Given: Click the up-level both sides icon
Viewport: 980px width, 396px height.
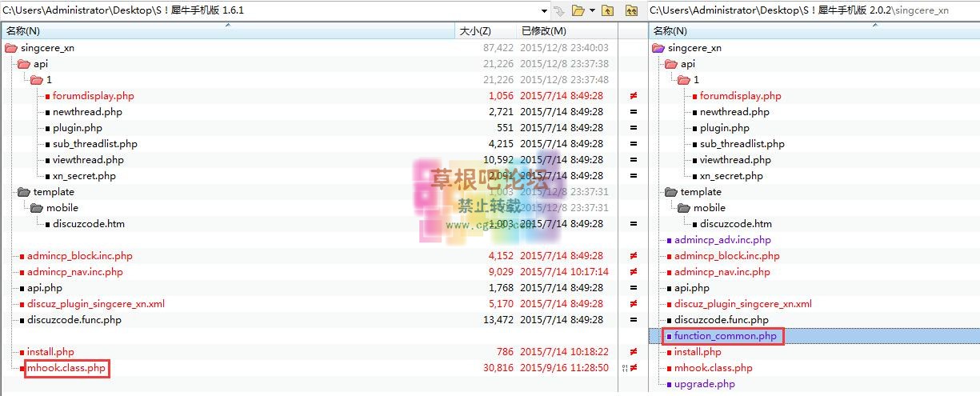Looking at the screenshot, I should coord(631,10).
